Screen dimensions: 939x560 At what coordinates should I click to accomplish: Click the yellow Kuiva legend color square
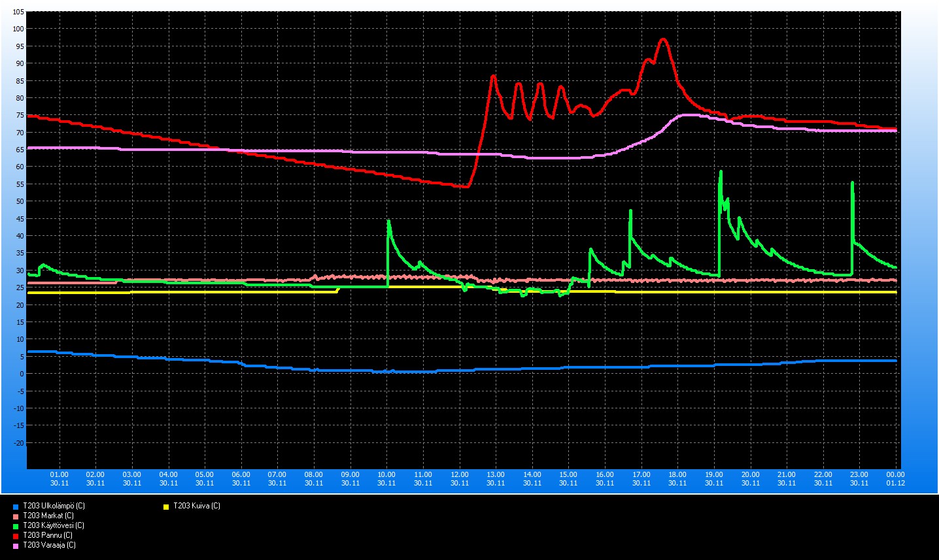click(x=166, y=506)
